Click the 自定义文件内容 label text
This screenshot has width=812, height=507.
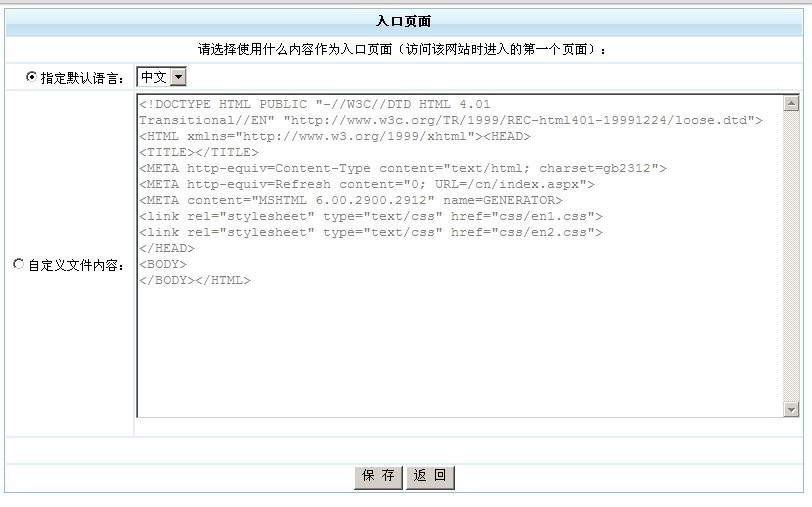click(x=76, y=265)
